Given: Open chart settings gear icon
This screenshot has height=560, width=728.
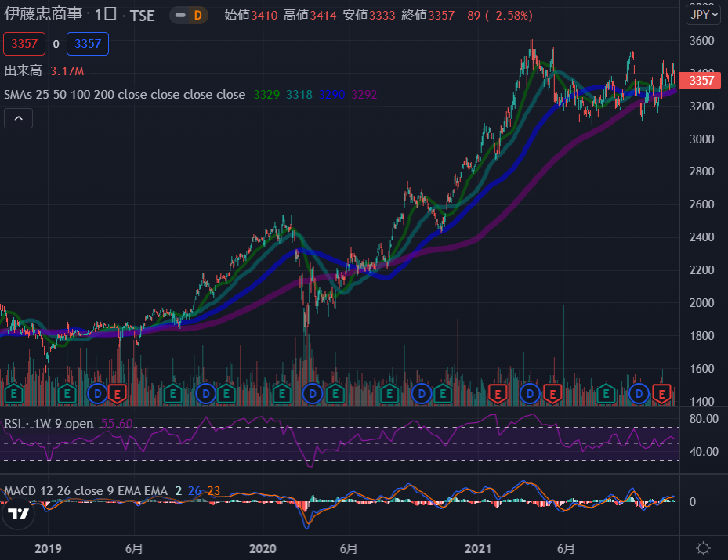Looking at the screenshot, I should pyautogui.click(x=704, y=548).
